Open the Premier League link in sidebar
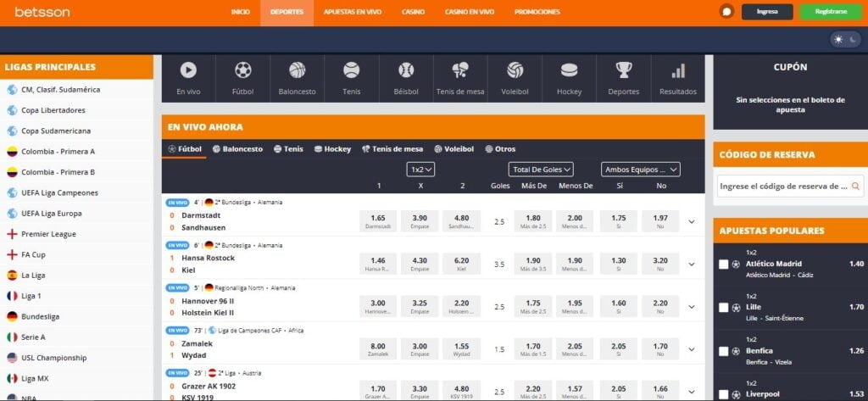Screen dimensions: 868x401 click(49, 234)
